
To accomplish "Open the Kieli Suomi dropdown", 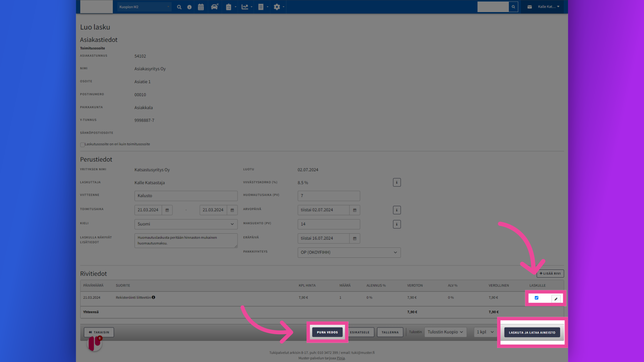I will point(186,224).
